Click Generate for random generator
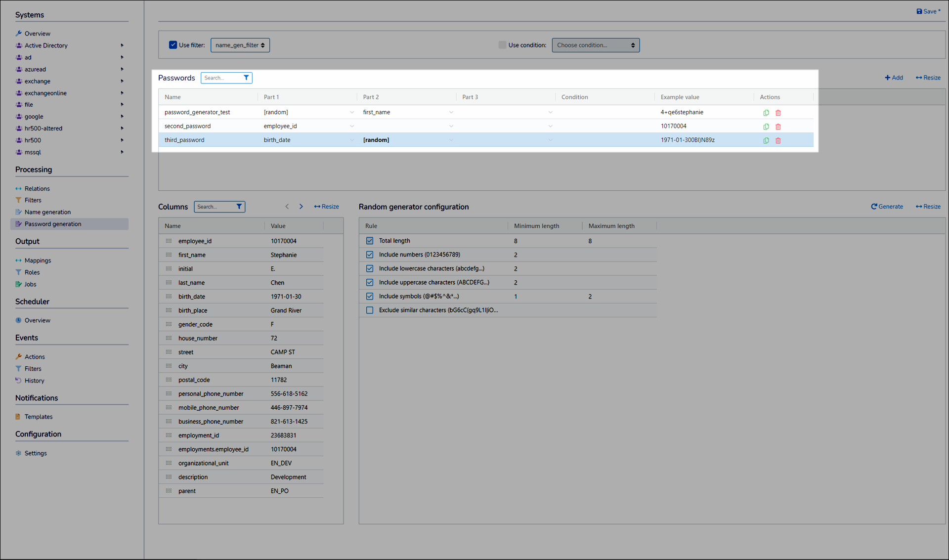949x560 pixels. [x=887, y=207]
